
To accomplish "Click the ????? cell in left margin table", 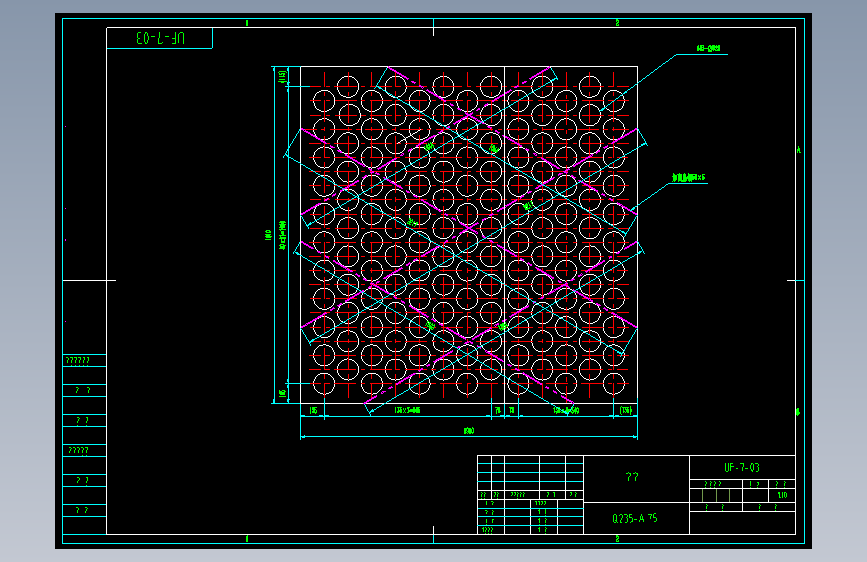I will (78, 450).
